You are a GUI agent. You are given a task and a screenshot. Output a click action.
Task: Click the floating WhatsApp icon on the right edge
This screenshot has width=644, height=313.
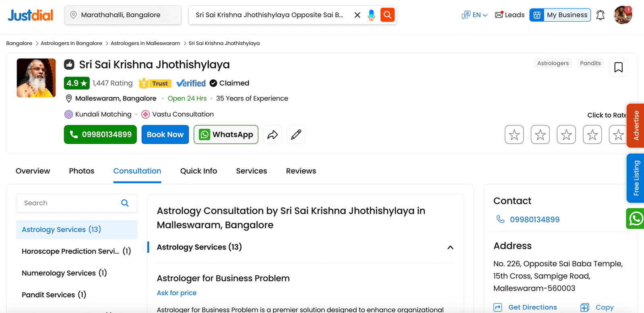click(x=636, y=219)
